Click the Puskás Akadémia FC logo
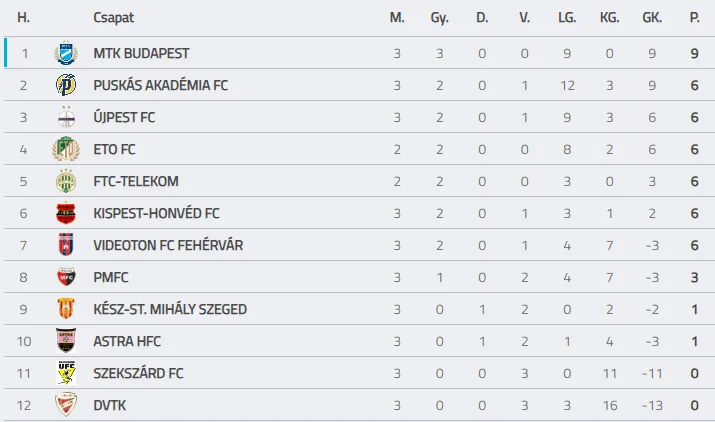 pyautogui.click(x=66, y=85)
